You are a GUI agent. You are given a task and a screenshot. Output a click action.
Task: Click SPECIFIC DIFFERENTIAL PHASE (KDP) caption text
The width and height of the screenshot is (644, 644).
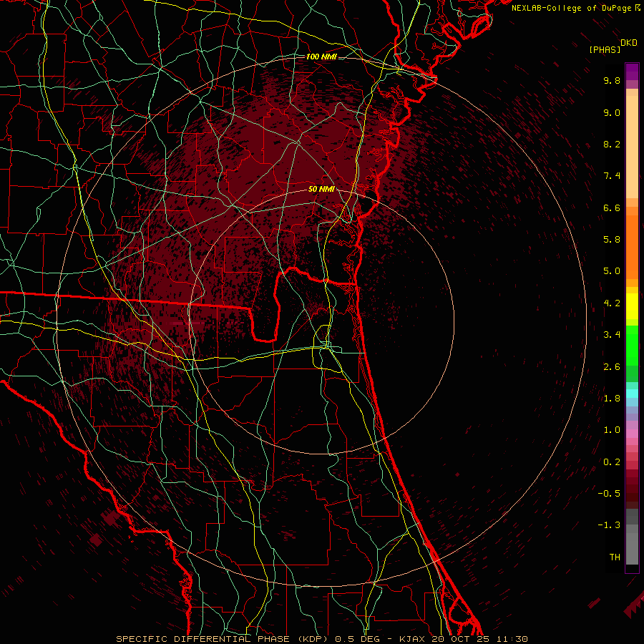click(224, 639)
